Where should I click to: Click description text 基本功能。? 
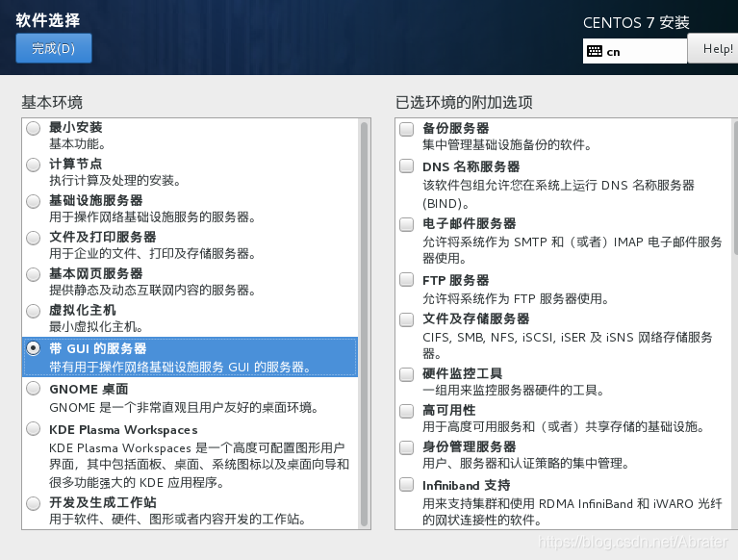point(78,144)
